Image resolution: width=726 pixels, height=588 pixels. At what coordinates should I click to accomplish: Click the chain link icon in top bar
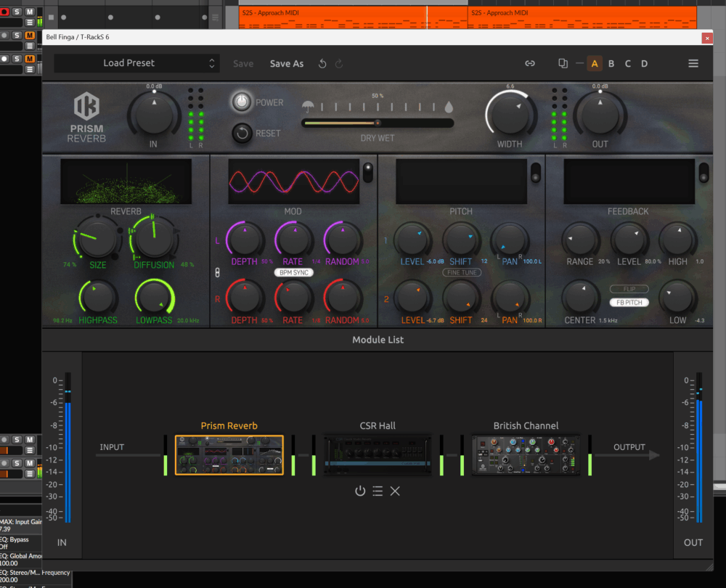click(530, 63)
